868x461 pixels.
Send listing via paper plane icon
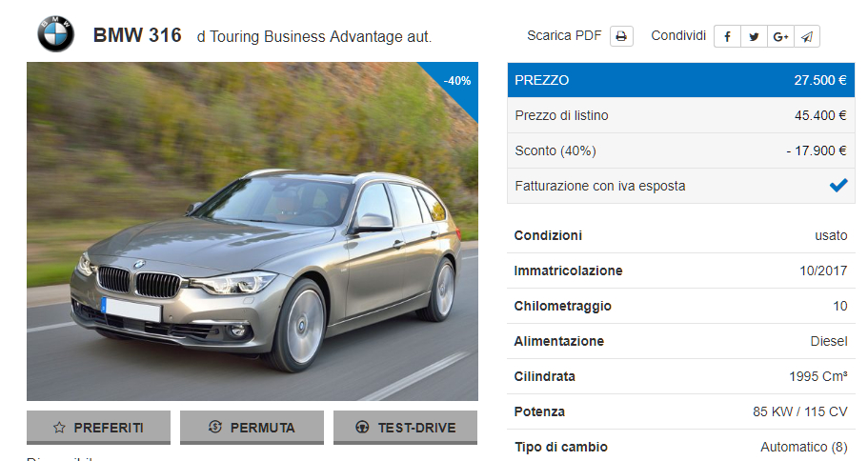click(x=807, y=36)
